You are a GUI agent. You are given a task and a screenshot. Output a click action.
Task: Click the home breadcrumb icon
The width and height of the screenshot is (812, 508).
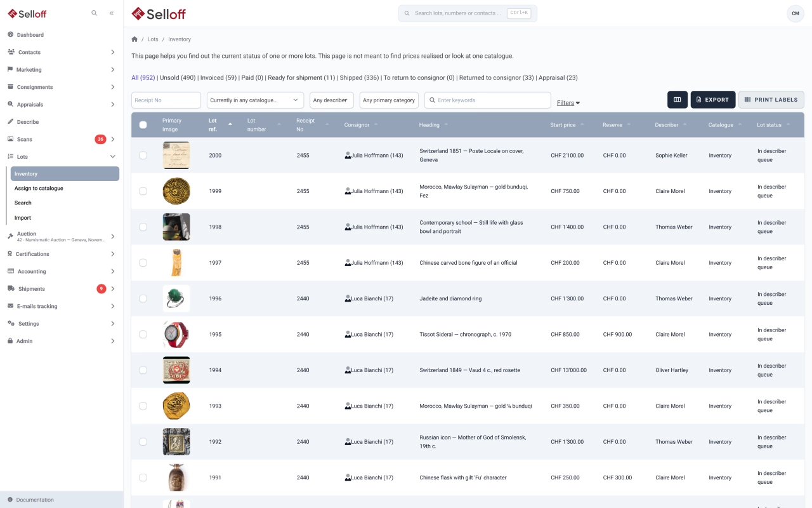(134, 39)
